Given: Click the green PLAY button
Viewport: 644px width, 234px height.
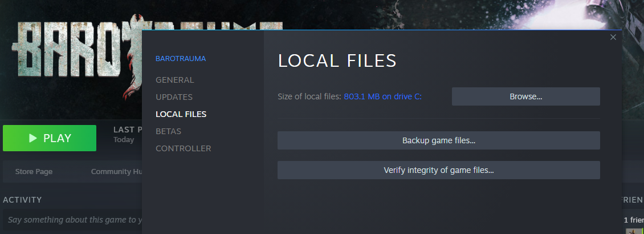Looking at the screenshot, I should click(x=50, y=138).
